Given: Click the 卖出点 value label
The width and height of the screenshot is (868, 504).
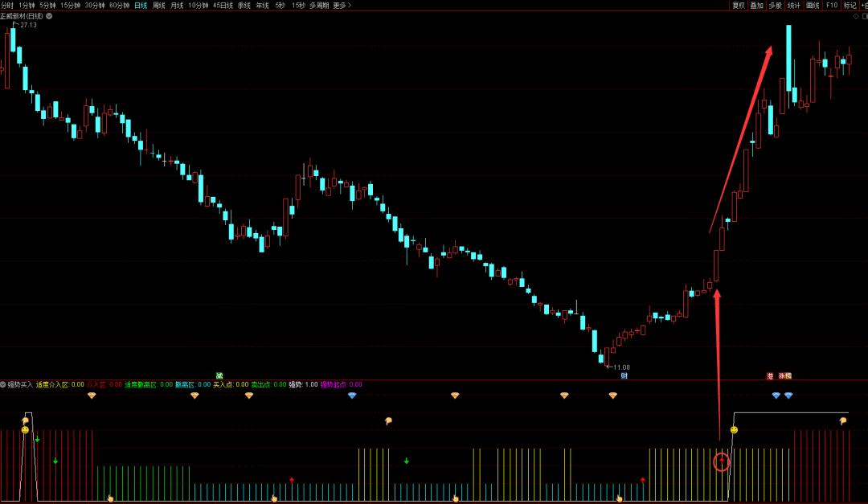Looking at the screenshot, I should pos(268,384).
